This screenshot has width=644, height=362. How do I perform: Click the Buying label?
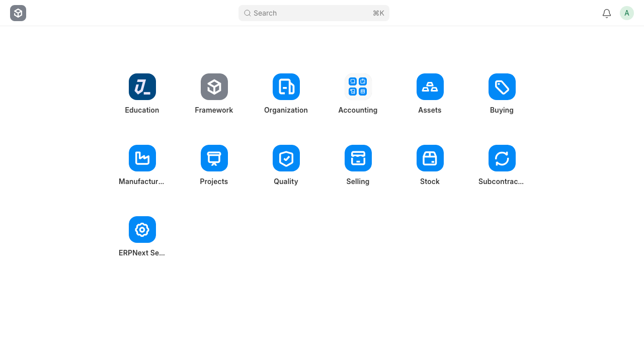(502, 110)
